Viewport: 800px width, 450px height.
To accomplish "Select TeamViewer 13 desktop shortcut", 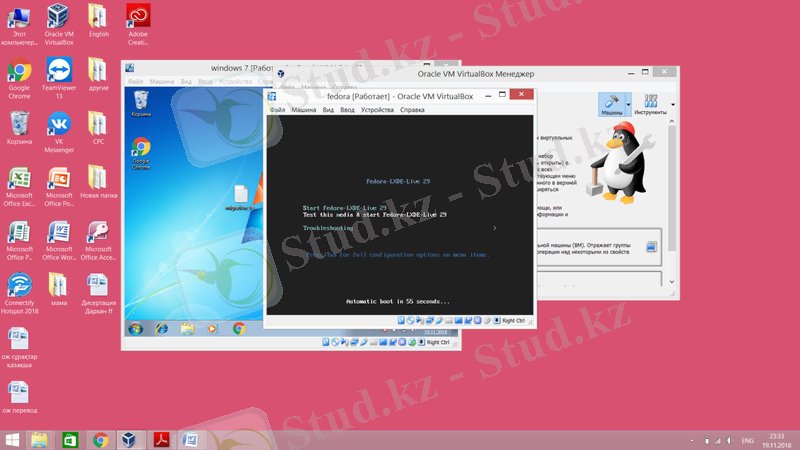I will pyautogui.click(x=59, y=78).
